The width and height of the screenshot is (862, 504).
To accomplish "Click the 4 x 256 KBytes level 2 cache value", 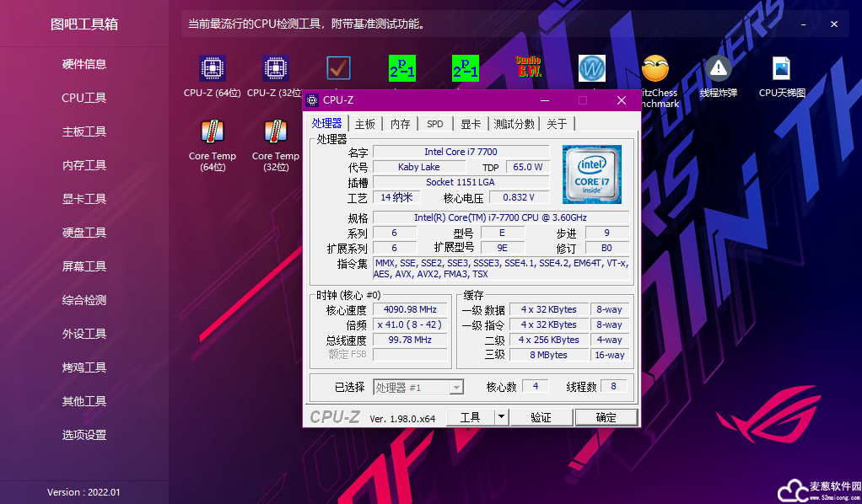I will coord(548,340).
